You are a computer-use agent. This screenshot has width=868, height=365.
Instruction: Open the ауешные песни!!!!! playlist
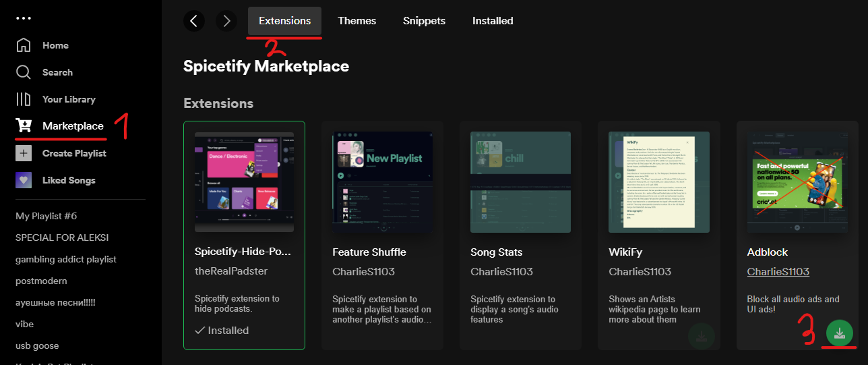click(55, 302)
